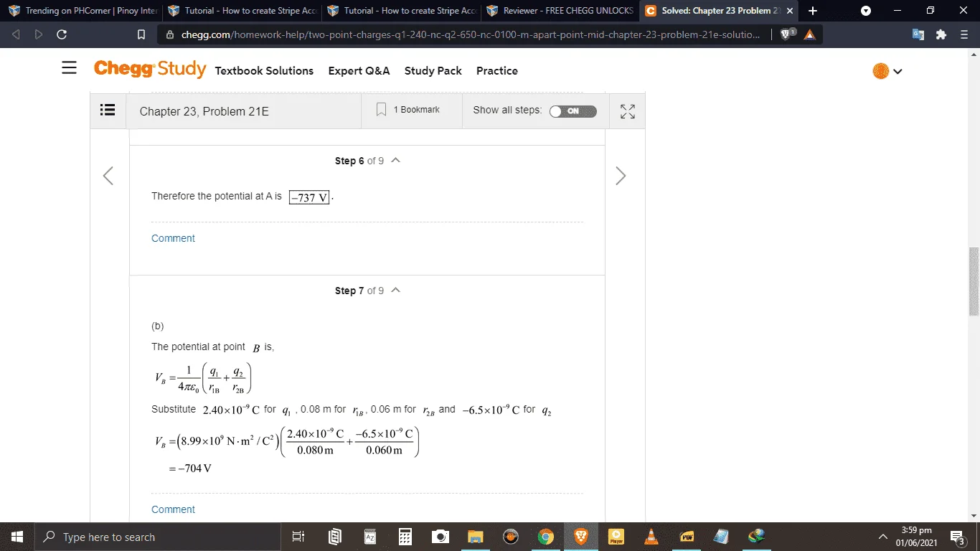Image resolution: width=980 pixels, height=551 pixels.
Task: Open Task View on the taskbar
Action: pyautogui.click(x=299, y=537)
